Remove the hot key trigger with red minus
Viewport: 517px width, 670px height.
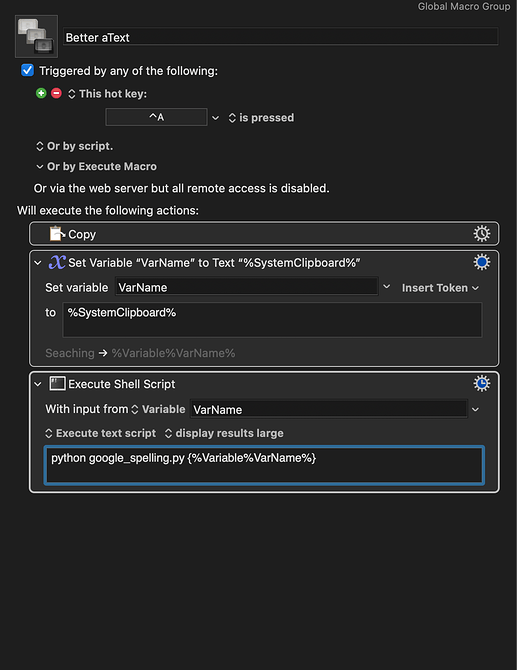point(56,93)
